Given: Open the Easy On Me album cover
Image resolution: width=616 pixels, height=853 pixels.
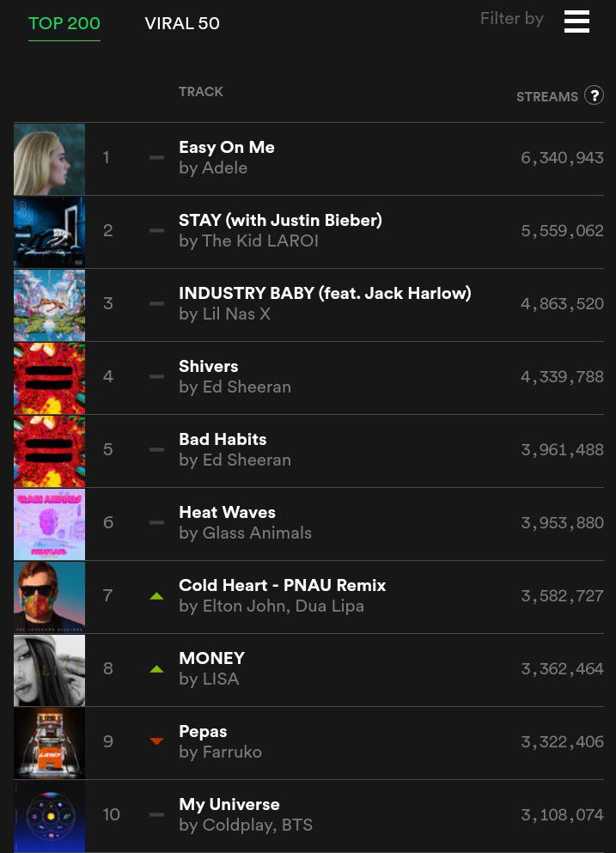Looking at the screenshot, I should (x=50, y=160).
